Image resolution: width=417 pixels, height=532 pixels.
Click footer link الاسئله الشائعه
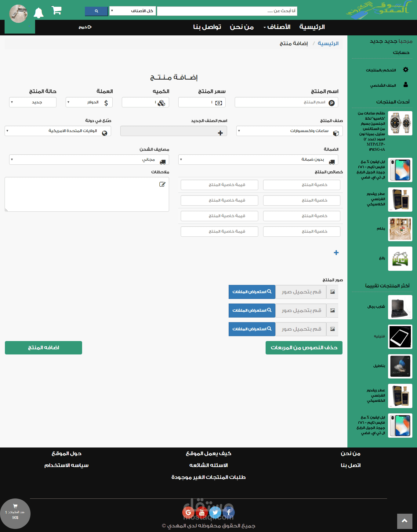(x=209, y=465)
